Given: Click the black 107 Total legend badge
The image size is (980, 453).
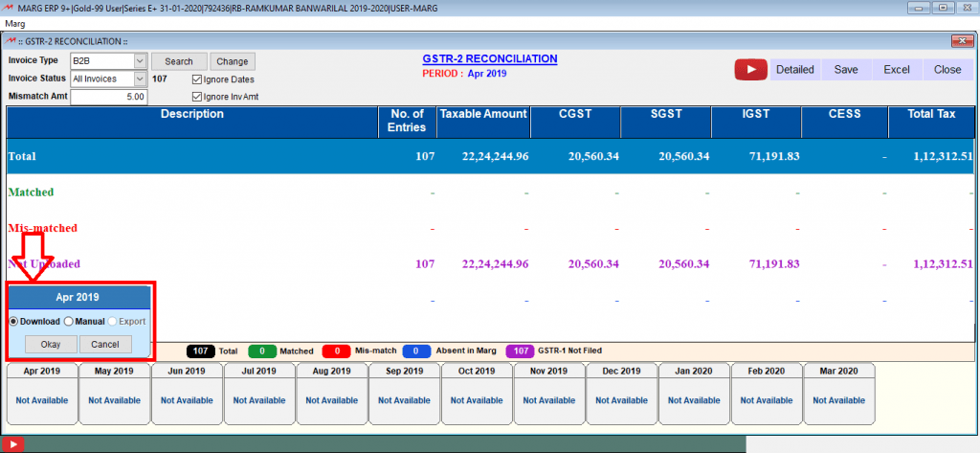Looking at the screenshot, I should (201, 351).
